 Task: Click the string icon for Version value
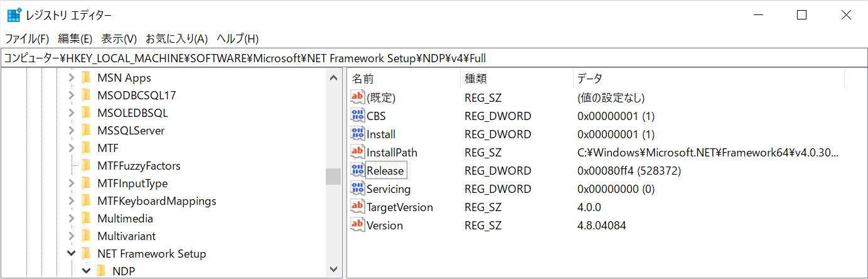[358, 225]
